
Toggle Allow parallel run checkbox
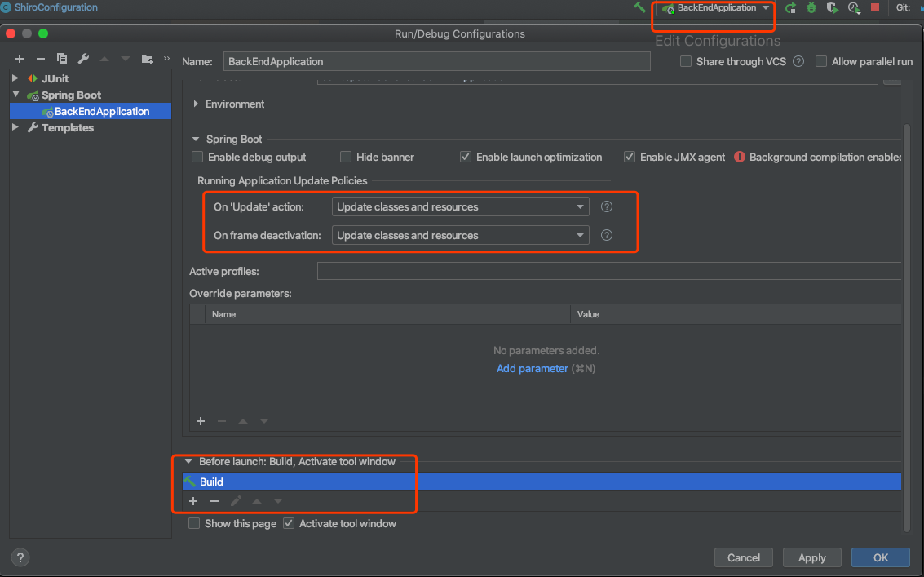(x=821, y=61)
